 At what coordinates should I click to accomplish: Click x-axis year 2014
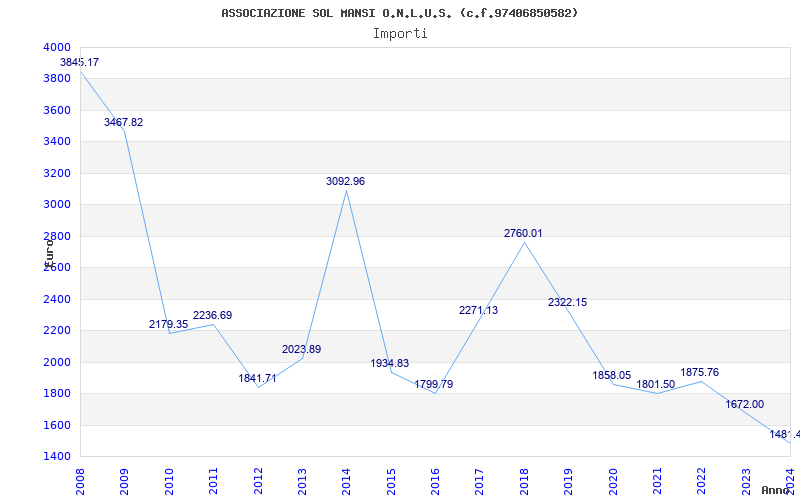click(346, 482)
